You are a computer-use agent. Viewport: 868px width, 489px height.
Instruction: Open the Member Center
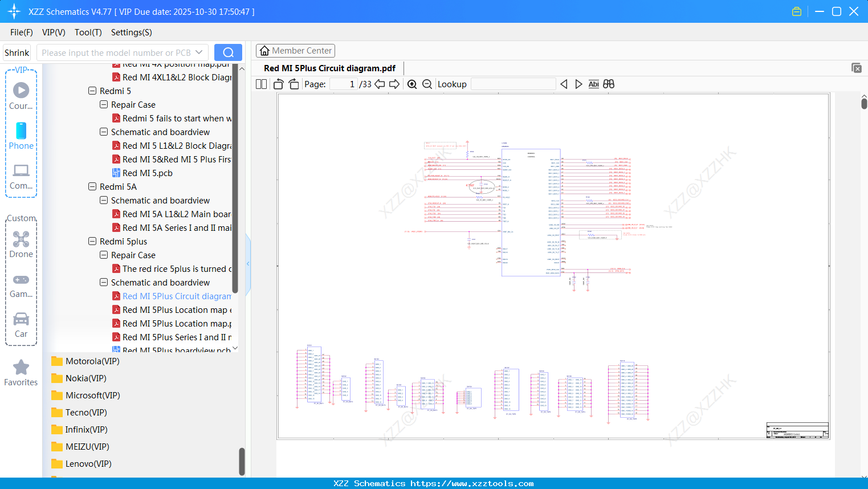point(295,51)
